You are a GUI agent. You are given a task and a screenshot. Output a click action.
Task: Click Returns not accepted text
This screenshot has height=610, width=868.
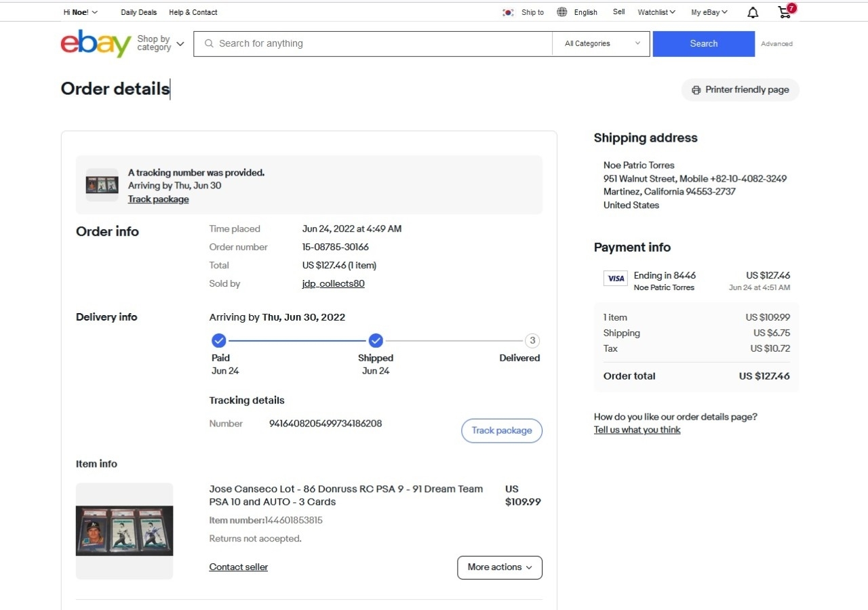[x=255, y=539]
